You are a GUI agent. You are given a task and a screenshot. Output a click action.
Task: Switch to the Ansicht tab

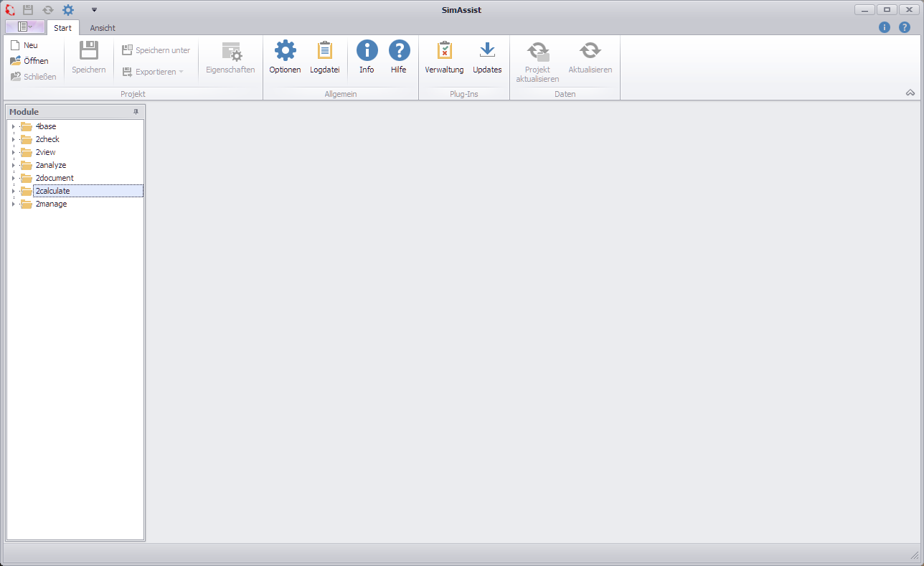point(103,28)
